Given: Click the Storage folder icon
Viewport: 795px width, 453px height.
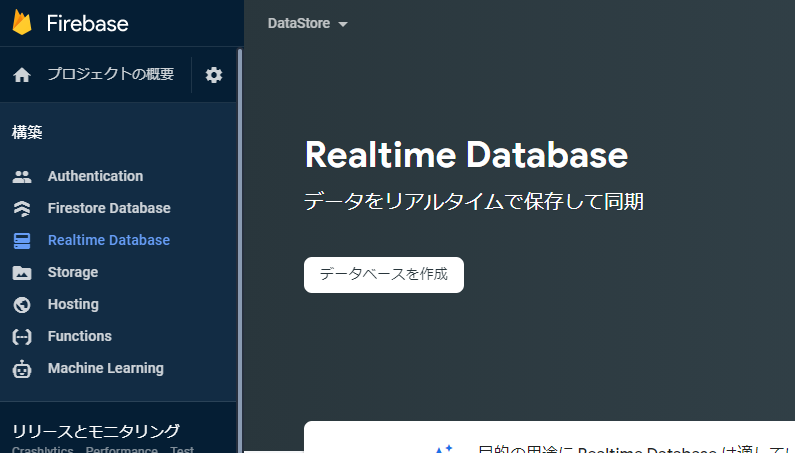Looking at the screenshot, I should 22,272.
